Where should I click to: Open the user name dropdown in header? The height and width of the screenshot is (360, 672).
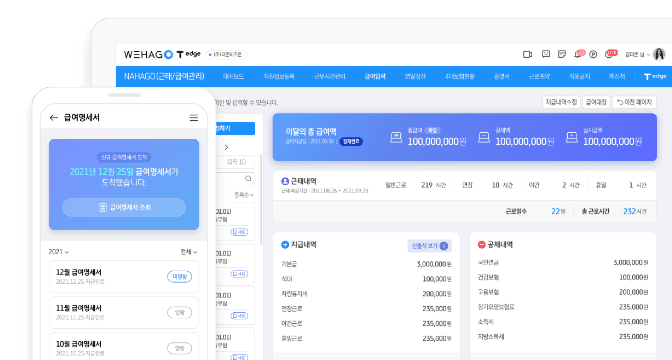click(x=638, y=54)
